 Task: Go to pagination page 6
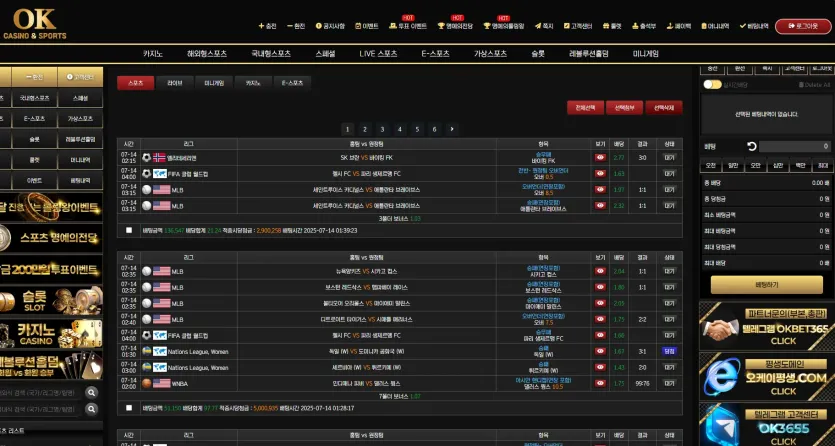click(x=435, y=129)
